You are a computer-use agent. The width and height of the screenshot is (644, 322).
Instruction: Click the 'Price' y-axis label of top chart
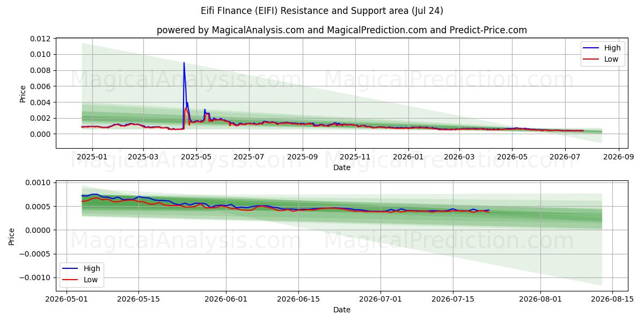click(x=23, y=93)
